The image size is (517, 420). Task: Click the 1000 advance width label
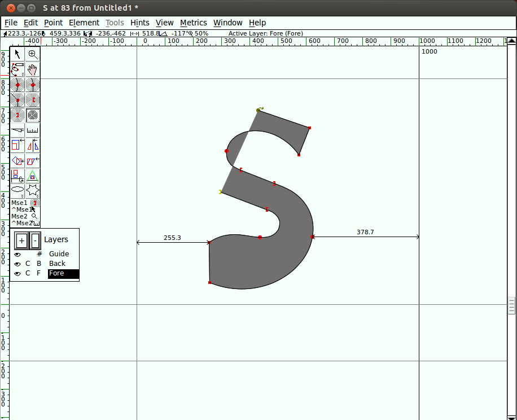(x=430, y=51)
